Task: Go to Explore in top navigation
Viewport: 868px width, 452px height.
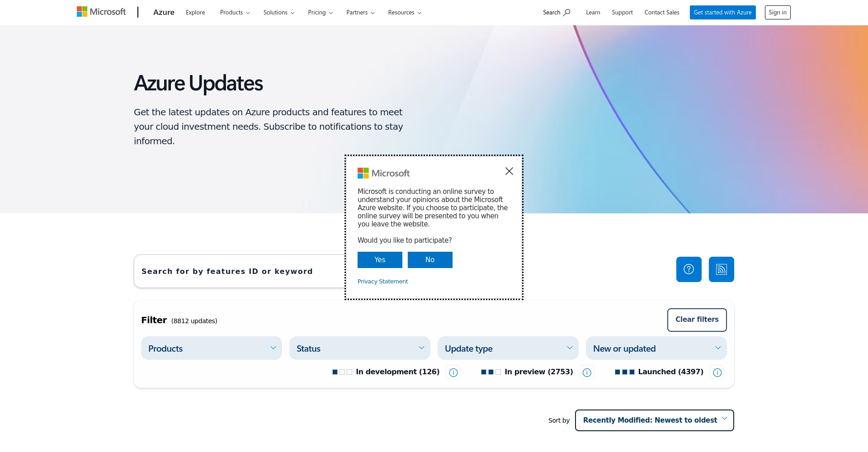Action: coord(195,13)
